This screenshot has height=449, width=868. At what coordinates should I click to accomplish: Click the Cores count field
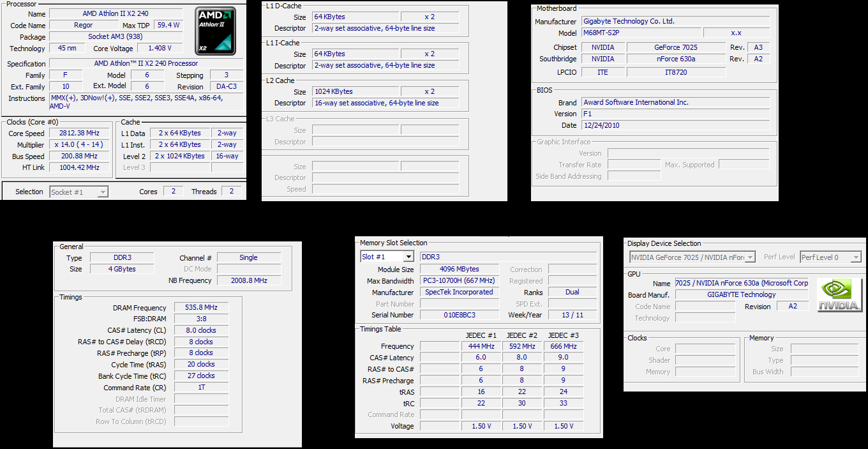(173, 191)
